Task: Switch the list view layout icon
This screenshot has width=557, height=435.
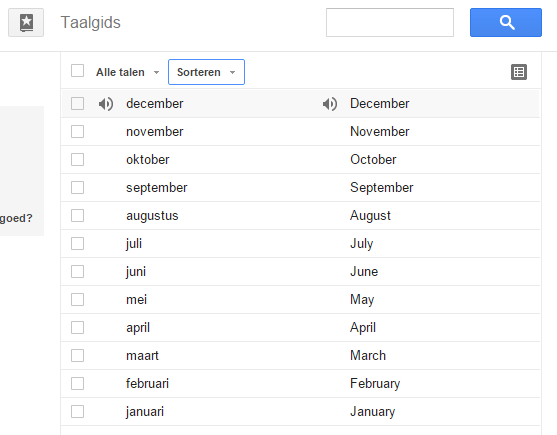Action: tap(519, 72)
